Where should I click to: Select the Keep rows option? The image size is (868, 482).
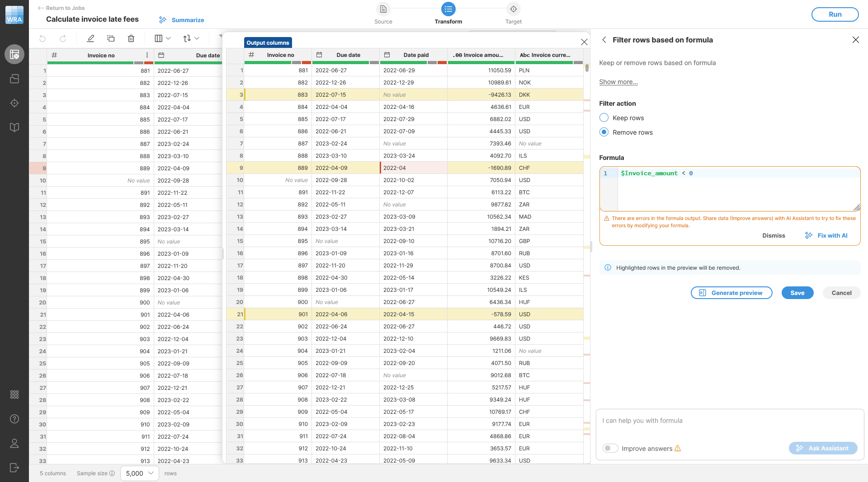pos(604,118)
